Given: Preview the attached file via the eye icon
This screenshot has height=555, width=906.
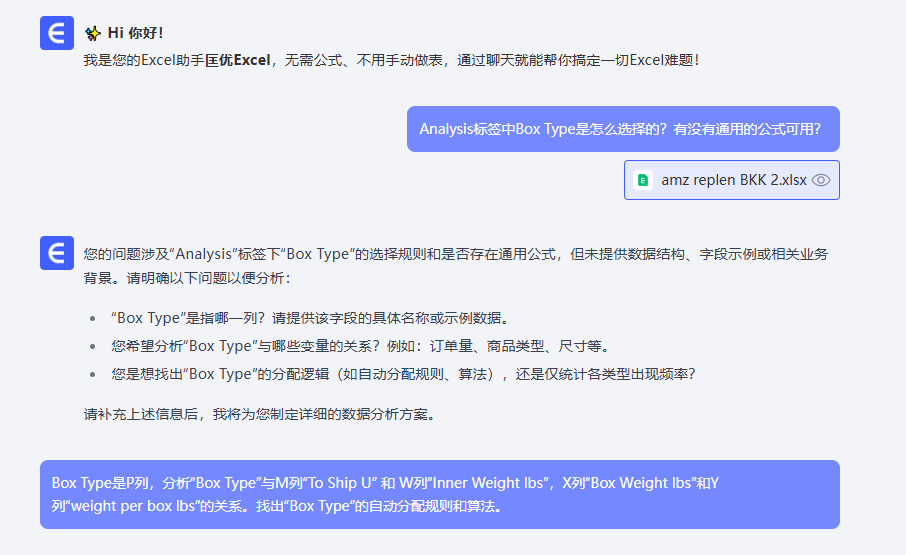Looking at the screenshot, I should coord(820,180).
